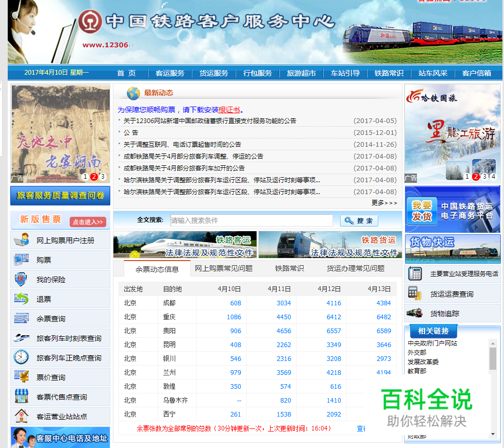The width and height of the screenshot is (504, 448).
Task: Click 点击进入>> new ticketing button
Action: 88,221
